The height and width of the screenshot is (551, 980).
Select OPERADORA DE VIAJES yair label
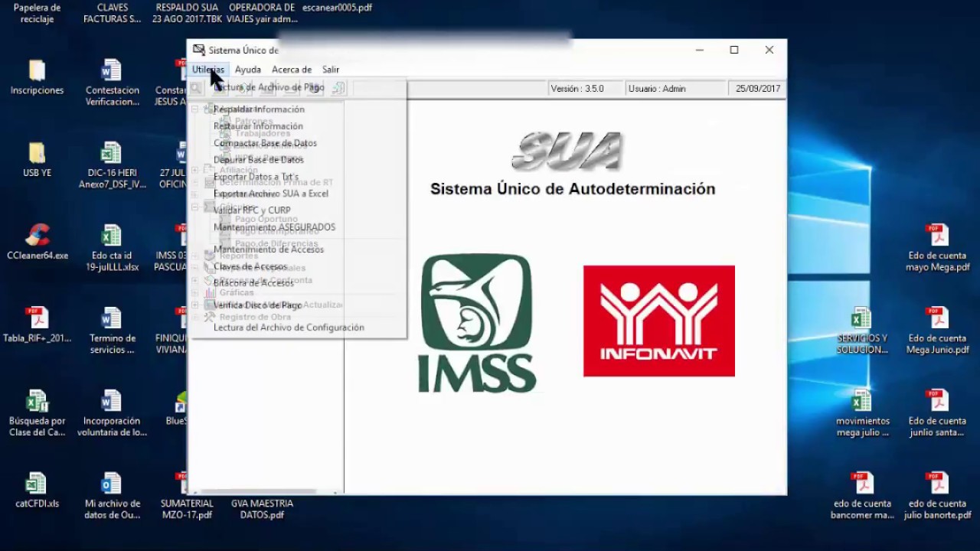coord(262,14)
